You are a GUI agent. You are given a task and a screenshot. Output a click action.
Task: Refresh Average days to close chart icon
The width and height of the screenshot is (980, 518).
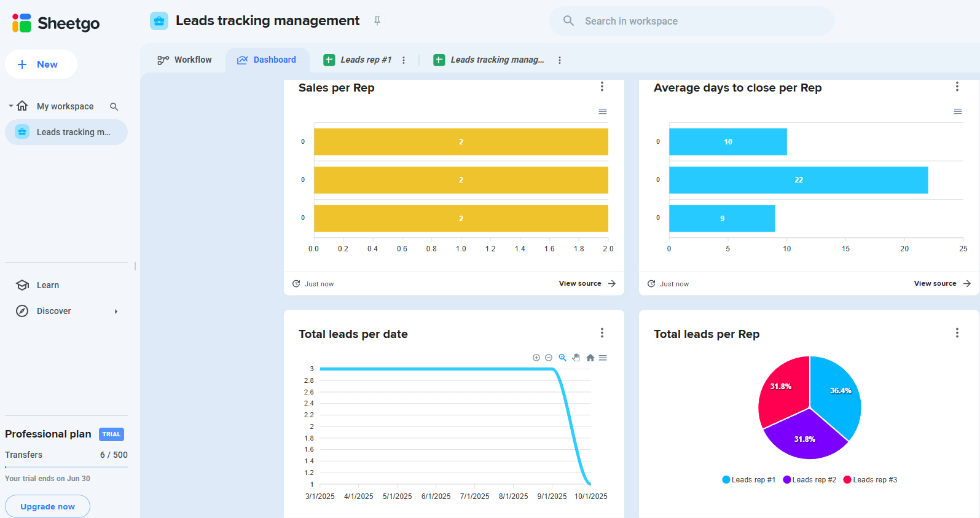click(651, 284)
